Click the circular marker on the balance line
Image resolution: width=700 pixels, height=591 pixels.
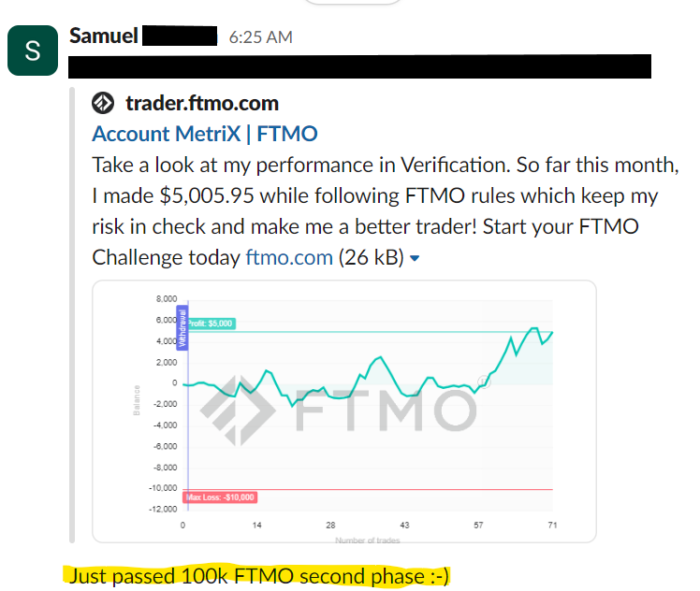pos(484,382)
